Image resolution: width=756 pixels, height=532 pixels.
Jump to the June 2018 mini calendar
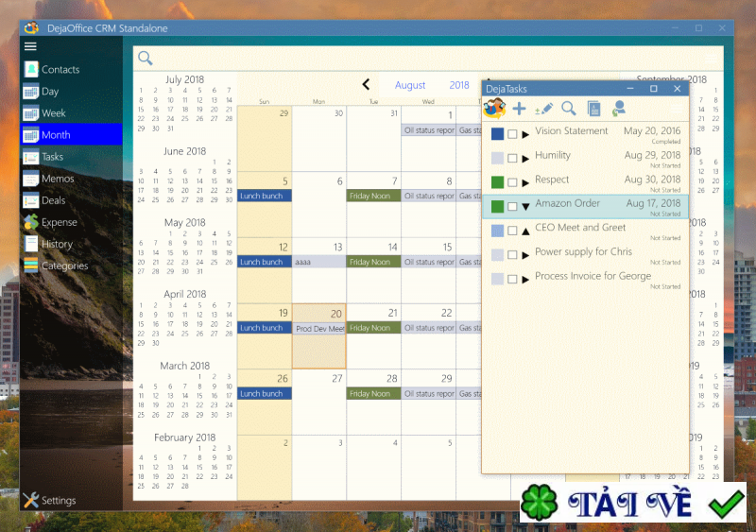click(x=184, y=151)
